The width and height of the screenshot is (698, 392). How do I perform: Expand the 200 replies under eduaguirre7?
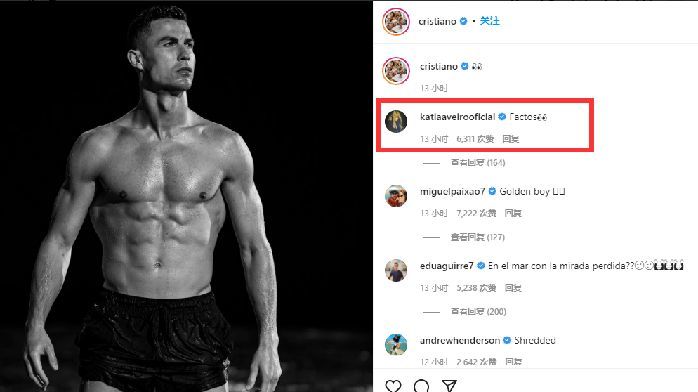[479, 311]
